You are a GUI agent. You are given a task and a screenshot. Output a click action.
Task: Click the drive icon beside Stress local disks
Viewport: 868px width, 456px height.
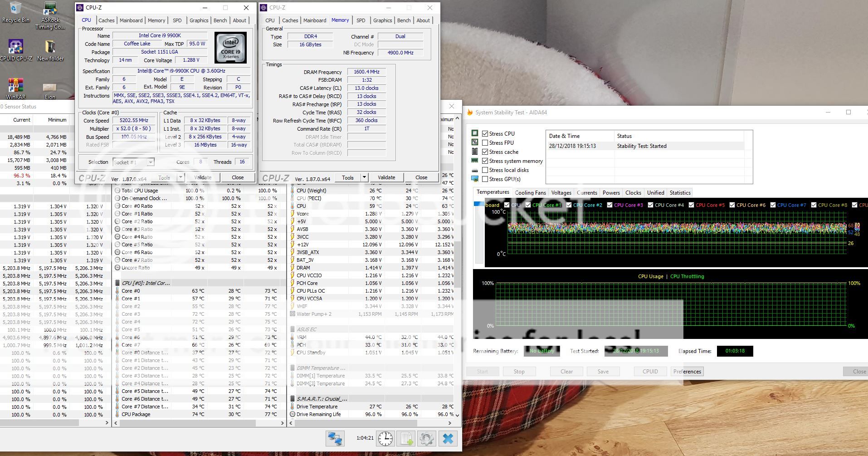click(x=475, y=170)
